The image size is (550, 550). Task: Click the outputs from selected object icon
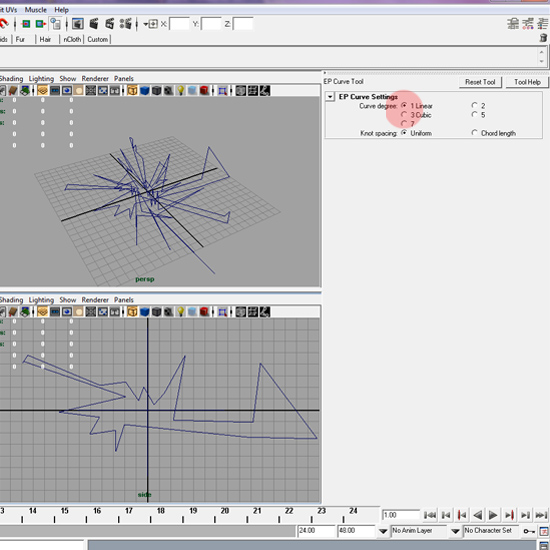pos(41,24)
